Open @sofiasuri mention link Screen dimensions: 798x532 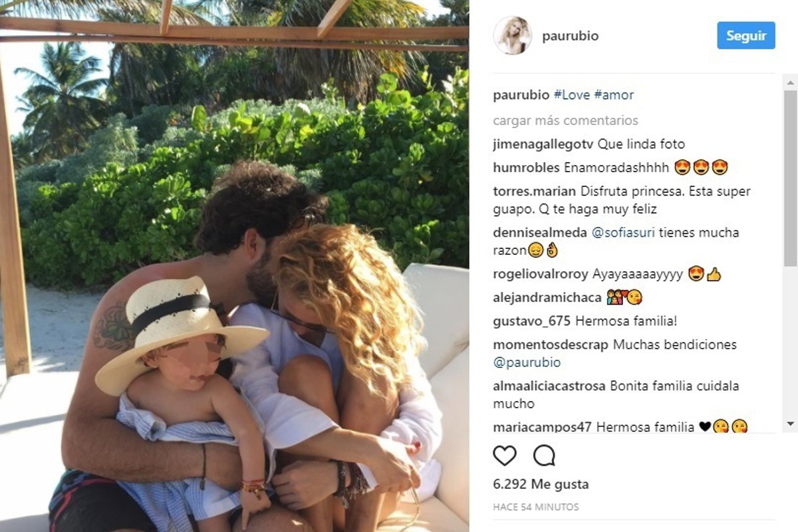pos(623,233)
